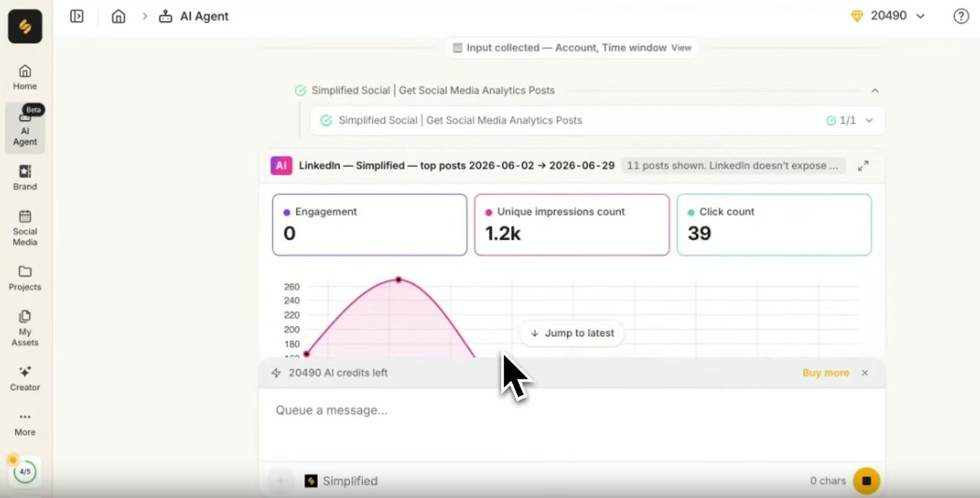Stop generation with yellow stop button
This screenshot has height=498, width=980.
tap(866, 481)
